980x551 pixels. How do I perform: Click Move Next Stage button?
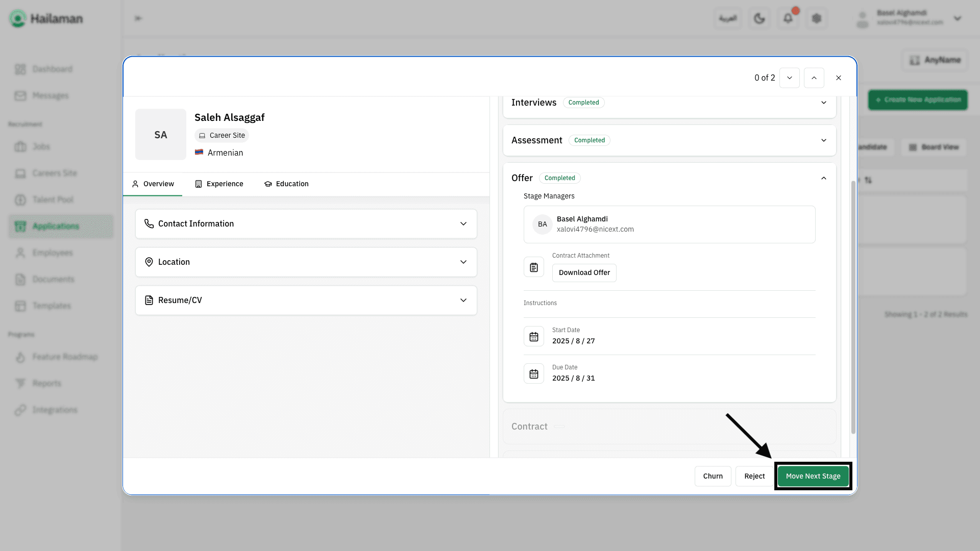pyautogui.click(x=813, y=477)
